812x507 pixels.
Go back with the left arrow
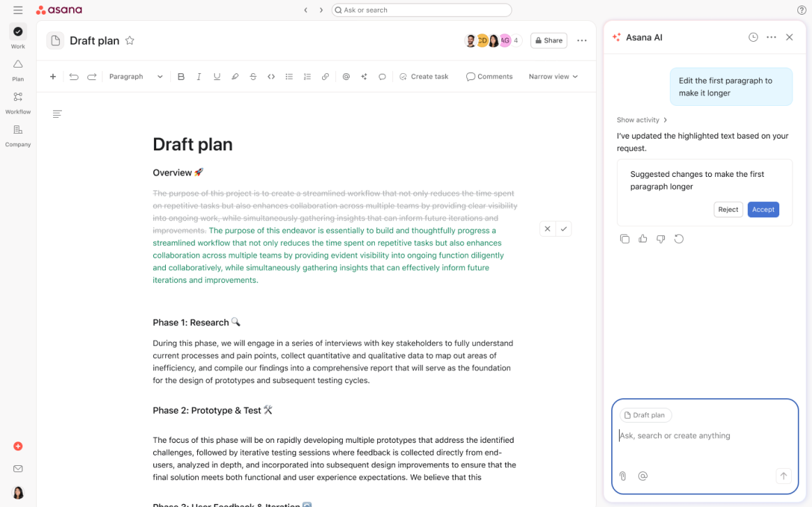point(305,10)
